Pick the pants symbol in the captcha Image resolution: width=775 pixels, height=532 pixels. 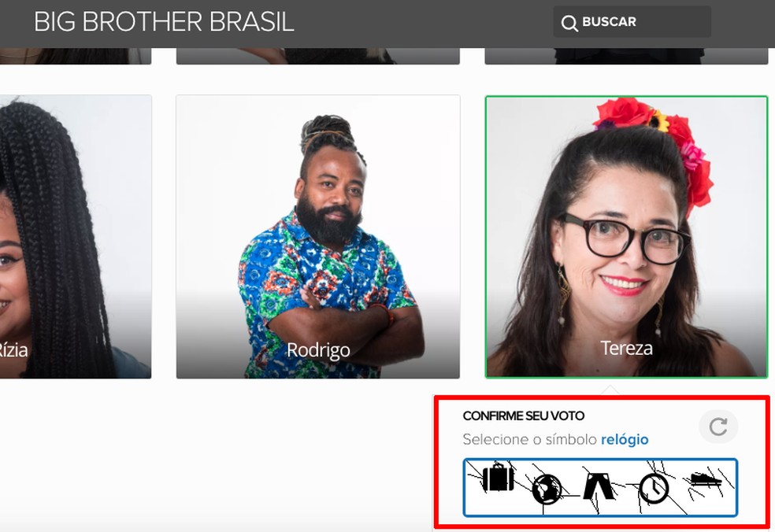[599, 485]
